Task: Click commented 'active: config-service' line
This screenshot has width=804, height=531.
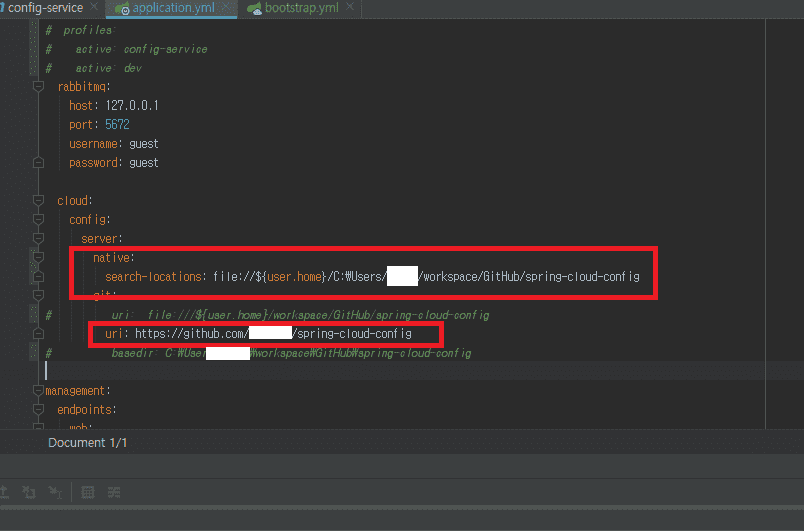Action: (141, 49)
